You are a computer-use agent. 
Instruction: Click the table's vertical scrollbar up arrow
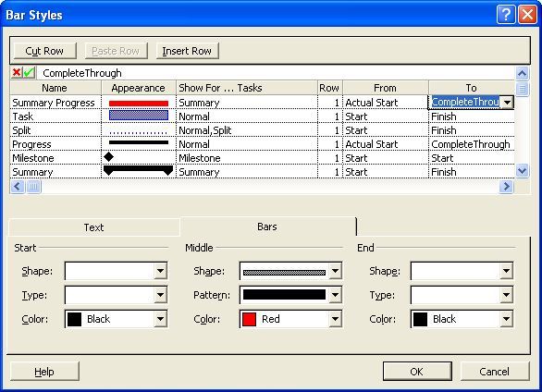click(522, 73)
